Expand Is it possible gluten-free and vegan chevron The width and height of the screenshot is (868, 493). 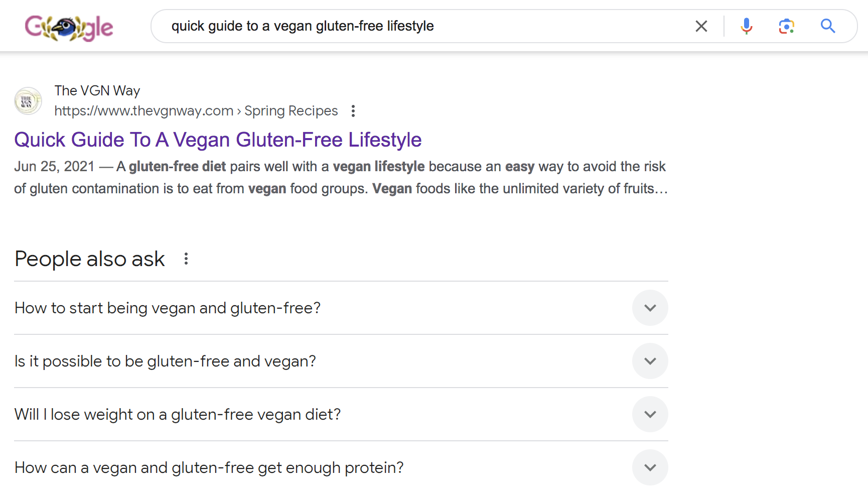pos(650,361)
